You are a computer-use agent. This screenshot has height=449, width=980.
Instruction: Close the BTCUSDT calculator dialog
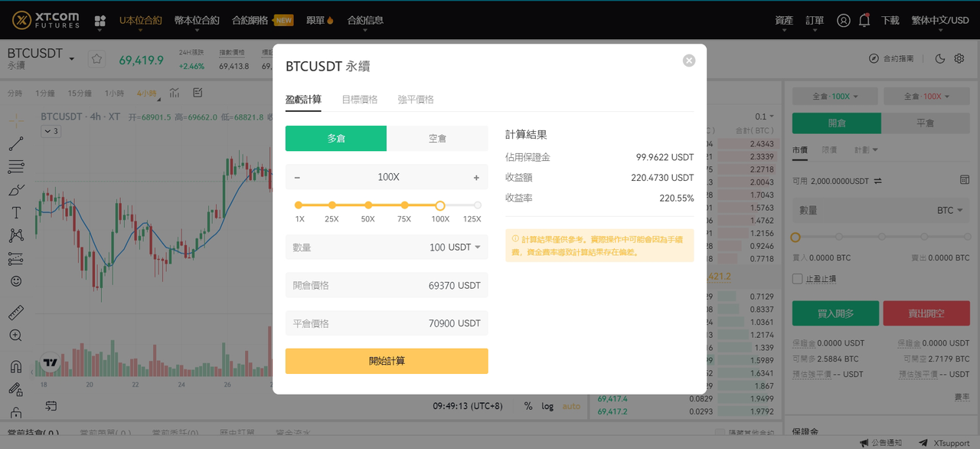689,61
